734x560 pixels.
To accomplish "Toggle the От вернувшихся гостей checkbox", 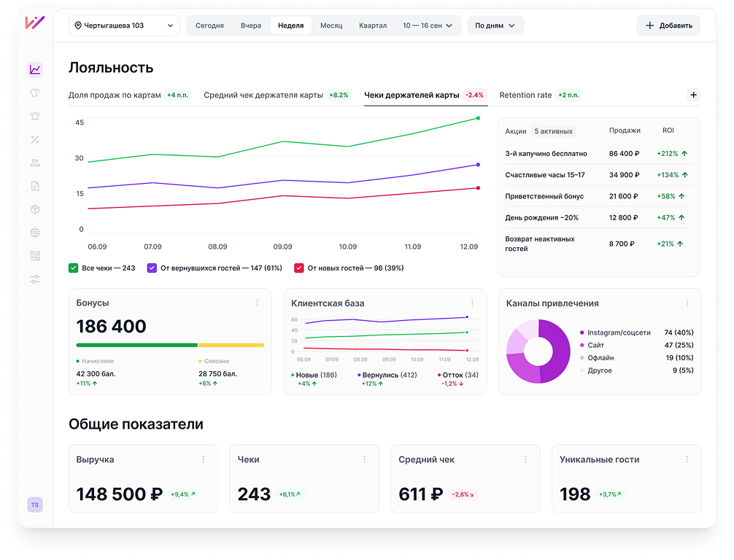I will pos(152,268).
